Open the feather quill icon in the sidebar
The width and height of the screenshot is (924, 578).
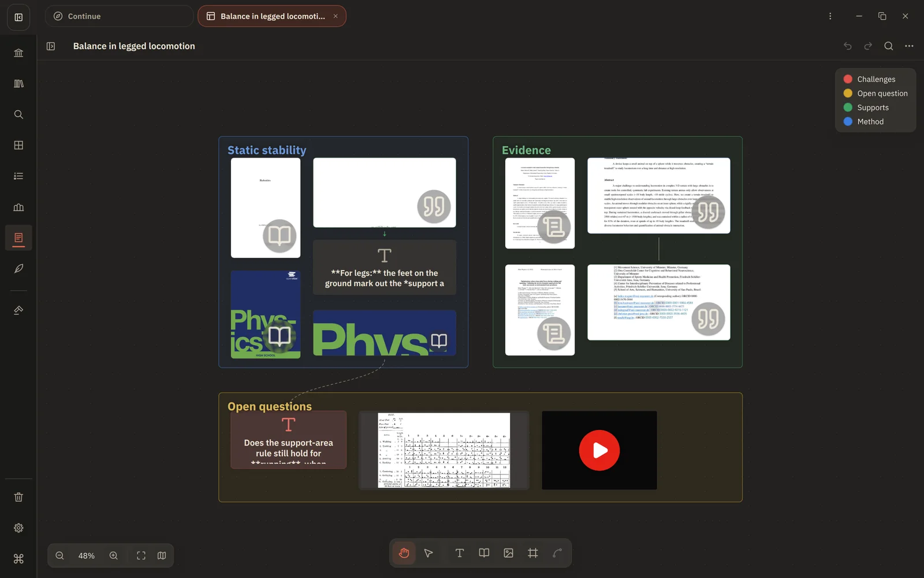(18, 269)
